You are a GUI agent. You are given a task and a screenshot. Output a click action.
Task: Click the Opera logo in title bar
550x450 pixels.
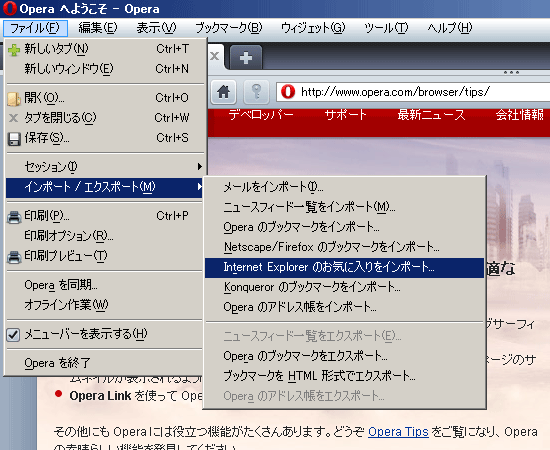coord(9,8)
